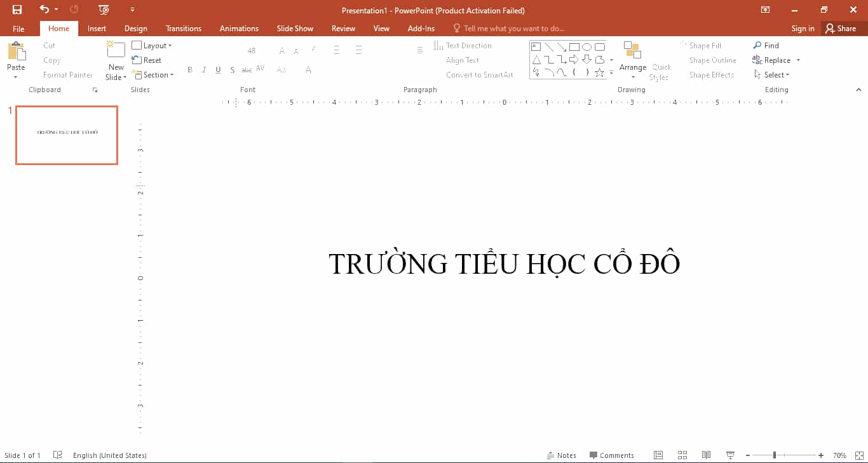
Task: Toggle the Notes pane
Action: point(561,455)
